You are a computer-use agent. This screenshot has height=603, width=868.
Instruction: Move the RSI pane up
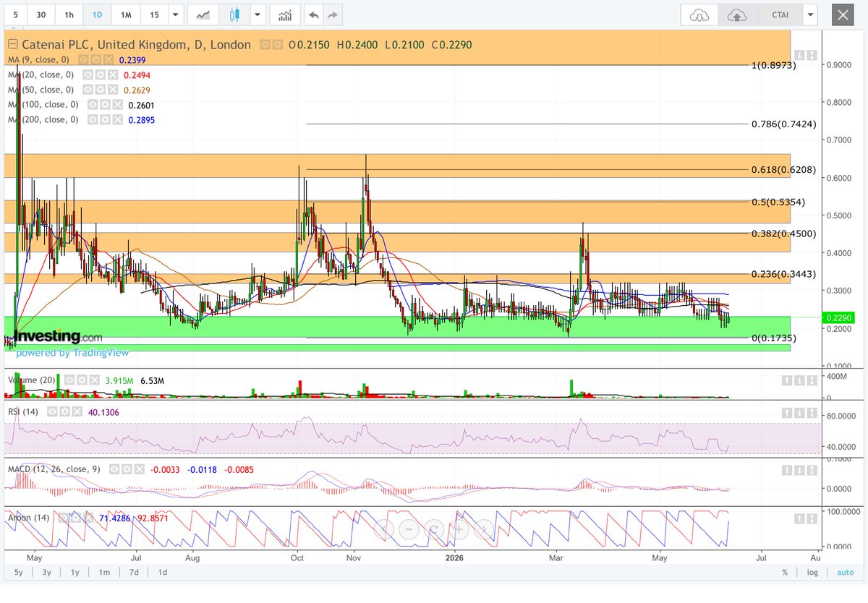[x=787, y=412]
